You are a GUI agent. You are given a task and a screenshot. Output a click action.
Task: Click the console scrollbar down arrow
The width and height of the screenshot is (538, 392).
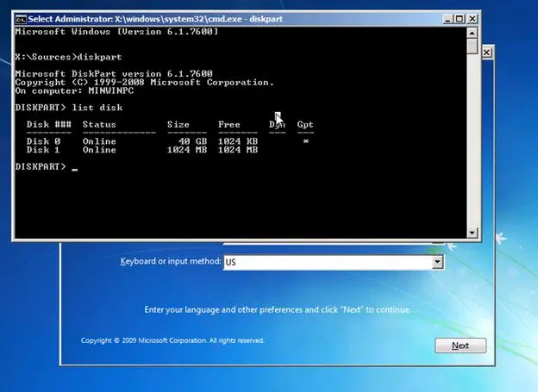tap(472, 233)
